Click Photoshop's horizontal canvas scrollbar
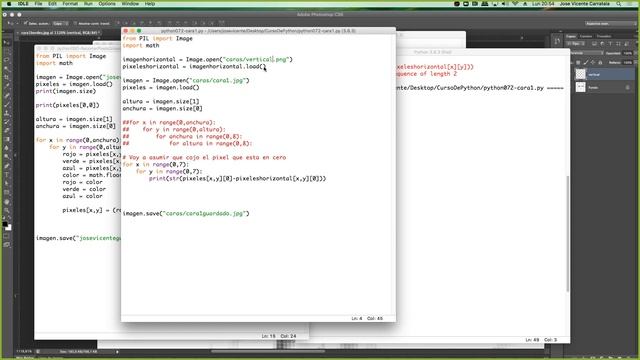 tap(267, 351)
